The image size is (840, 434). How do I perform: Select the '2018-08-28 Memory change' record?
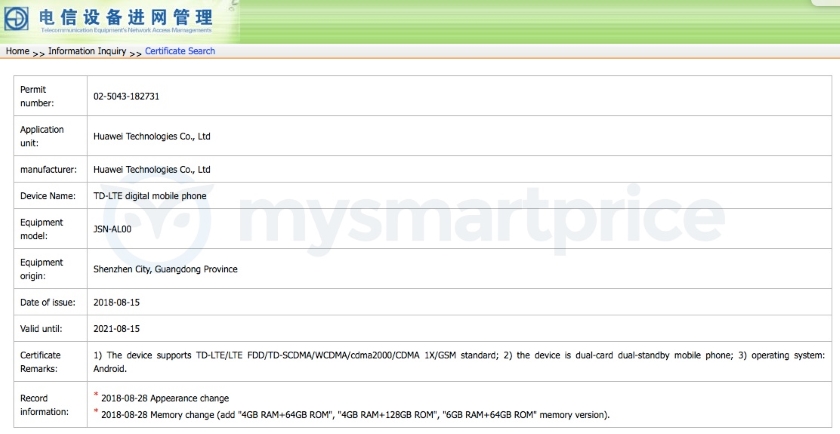click(355, 415)
